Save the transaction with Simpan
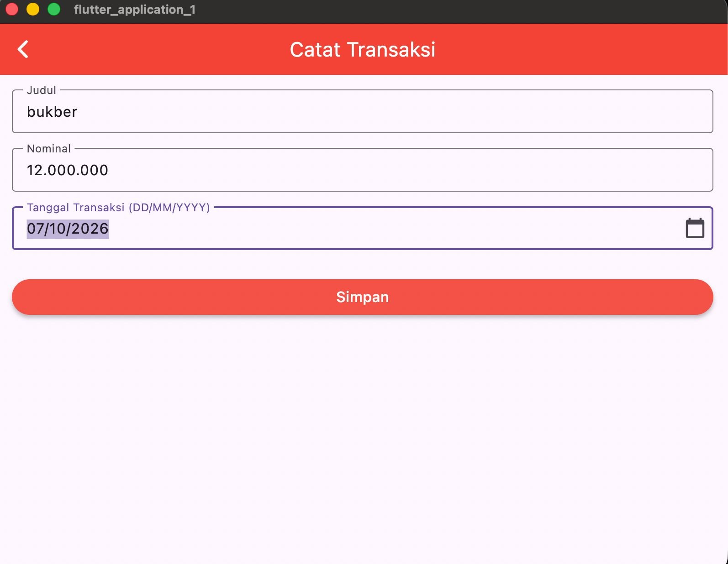The width and height of the screenshot is (728, 564). click(x=362, y=297)
